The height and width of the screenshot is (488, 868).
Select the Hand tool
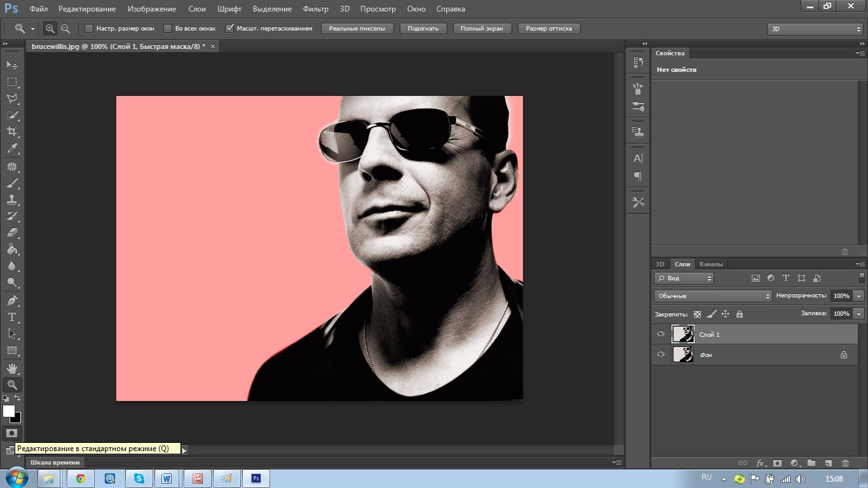pyautogui.click(x=12, y=368)
